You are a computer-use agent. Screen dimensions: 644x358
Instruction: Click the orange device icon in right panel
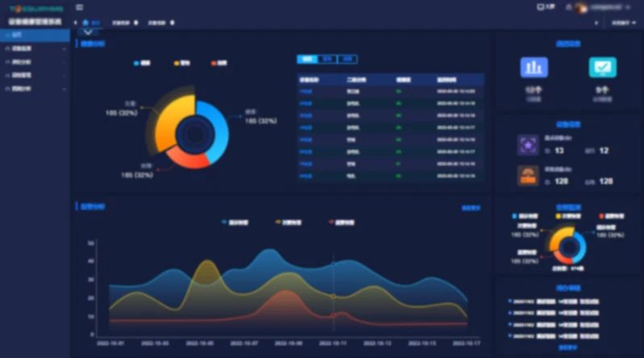[x=528, y=175]
